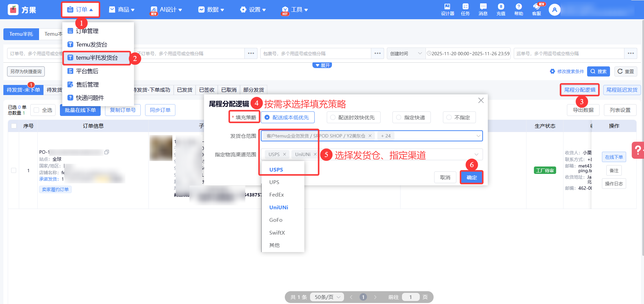Image resolution: width=644 pixels, height=304 pixels.
Task: Remove the USPS tag from channel field
Action: tap(284, 154)
